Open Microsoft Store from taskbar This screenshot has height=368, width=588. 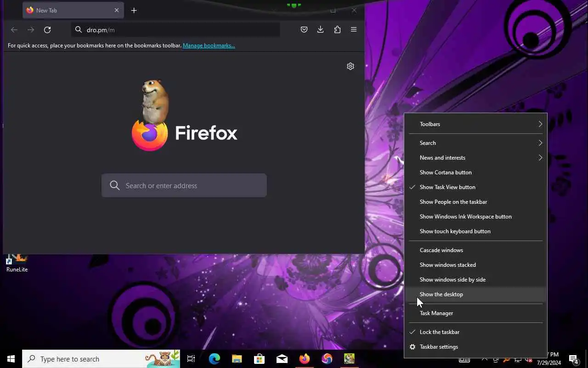coord(259,359)
